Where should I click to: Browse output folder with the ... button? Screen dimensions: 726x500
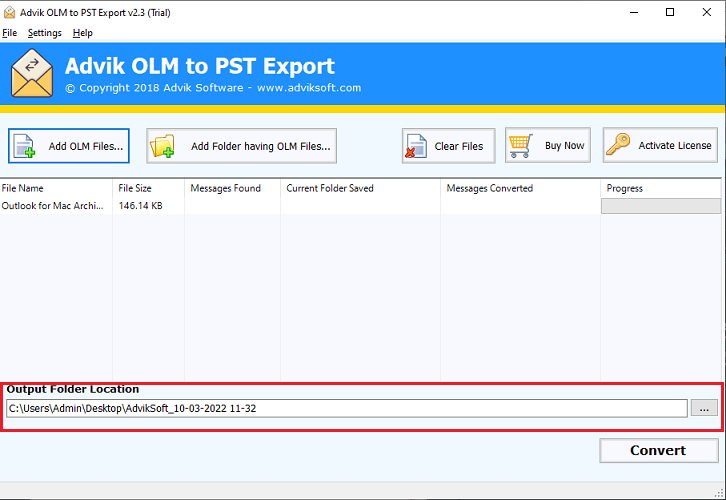tap(704, 408)
